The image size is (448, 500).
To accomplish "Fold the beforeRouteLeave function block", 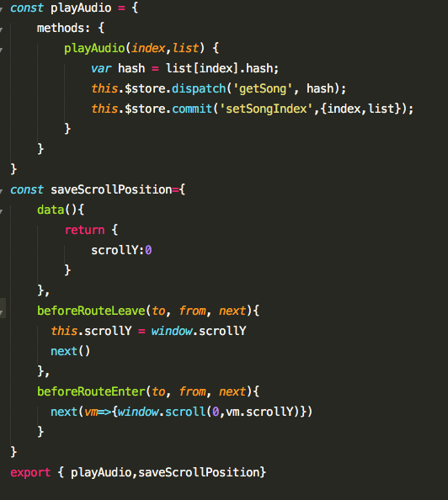I will pos(2,312).
